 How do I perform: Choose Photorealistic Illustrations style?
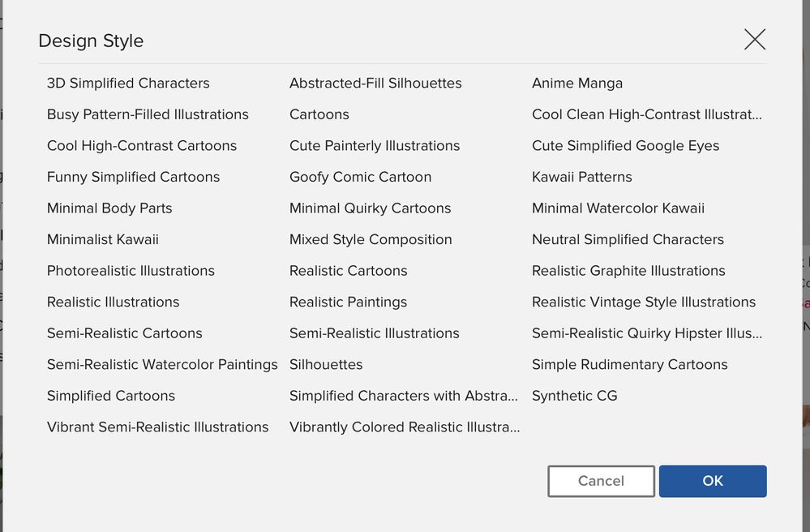131,271
